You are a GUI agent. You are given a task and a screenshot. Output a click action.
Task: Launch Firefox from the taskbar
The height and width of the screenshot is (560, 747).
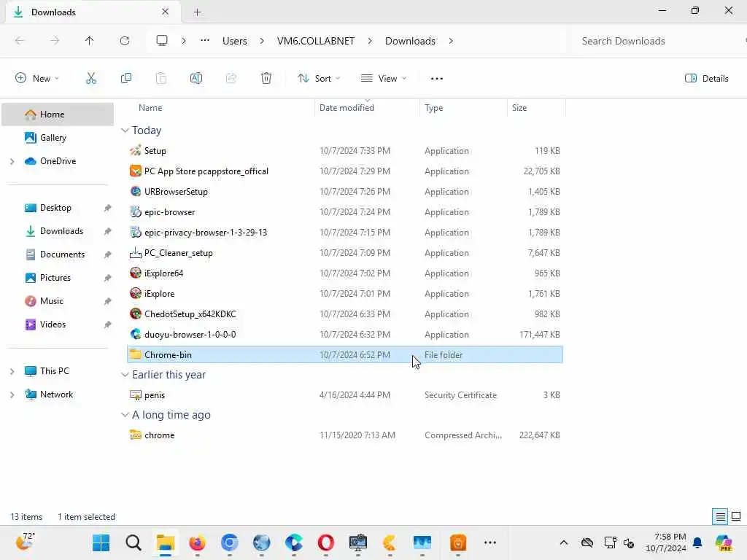197,542
